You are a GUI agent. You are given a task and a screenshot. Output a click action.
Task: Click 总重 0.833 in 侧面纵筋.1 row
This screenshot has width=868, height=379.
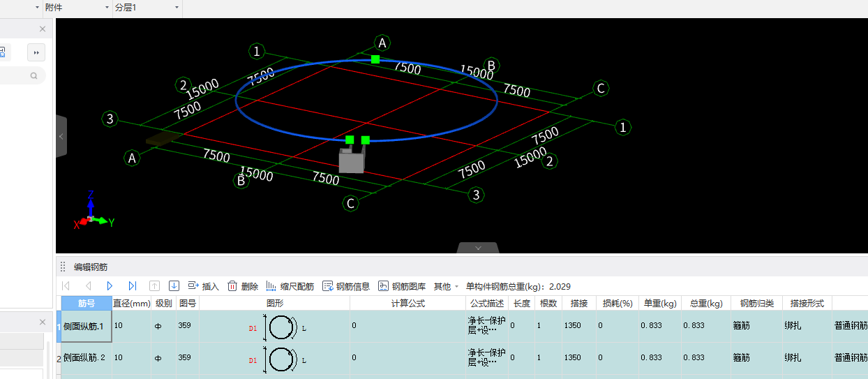click(706, 326)
